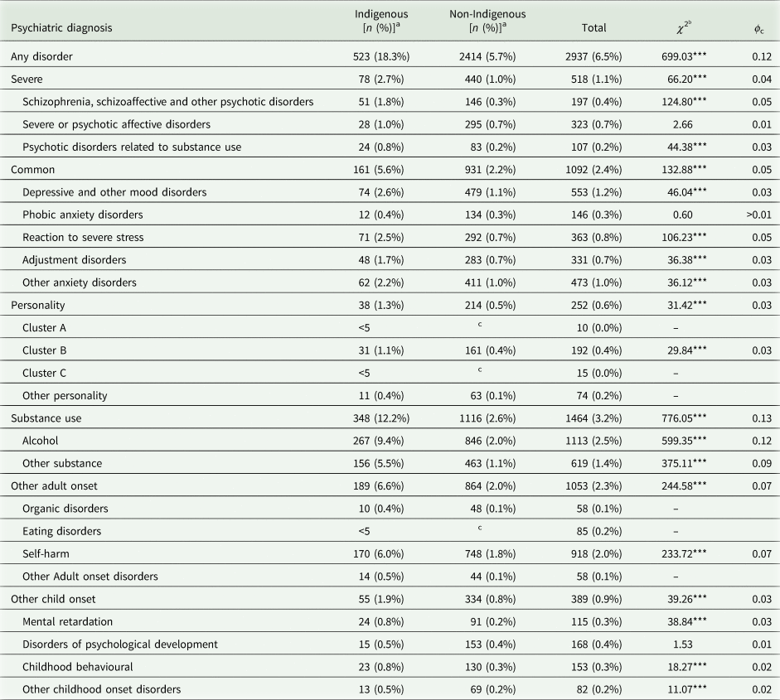Viewport: 780px width, 700px height.
Task: Click the "Total" column header
Action: click(593, 27)
